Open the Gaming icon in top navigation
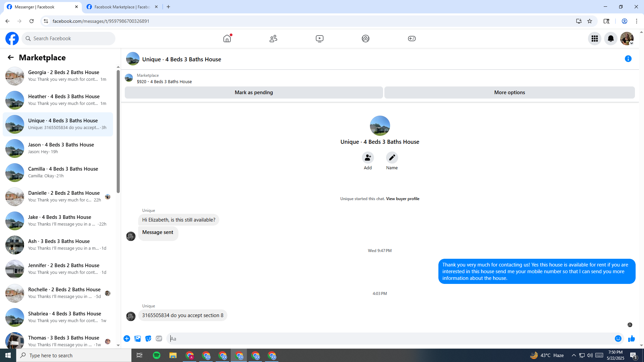Image resolution: width=644 pixels, height=362 pixels. 412,39
